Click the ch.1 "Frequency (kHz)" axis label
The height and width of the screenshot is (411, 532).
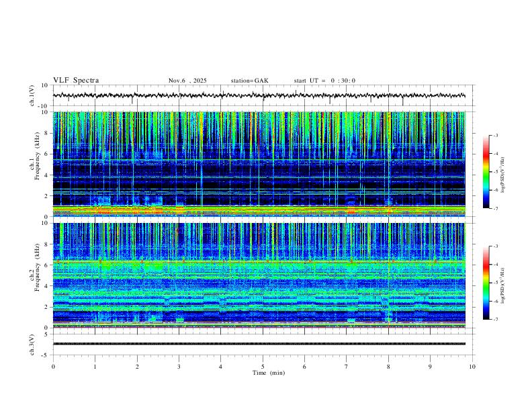coord(37,156)
